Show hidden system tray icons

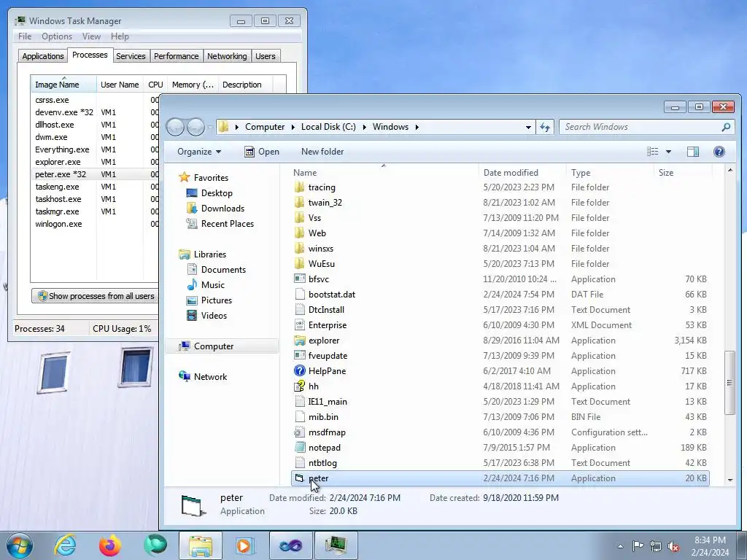pyautogui.click(x=620, y=546)
